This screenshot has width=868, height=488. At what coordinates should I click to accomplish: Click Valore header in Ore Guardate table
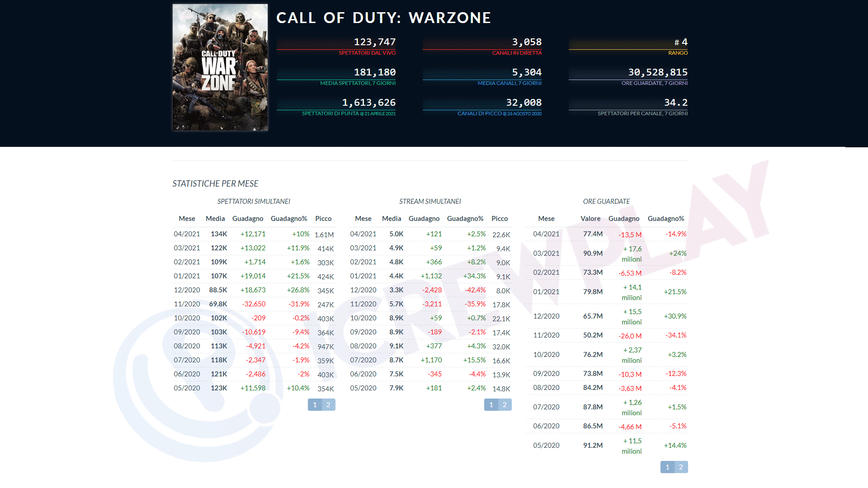590,219
